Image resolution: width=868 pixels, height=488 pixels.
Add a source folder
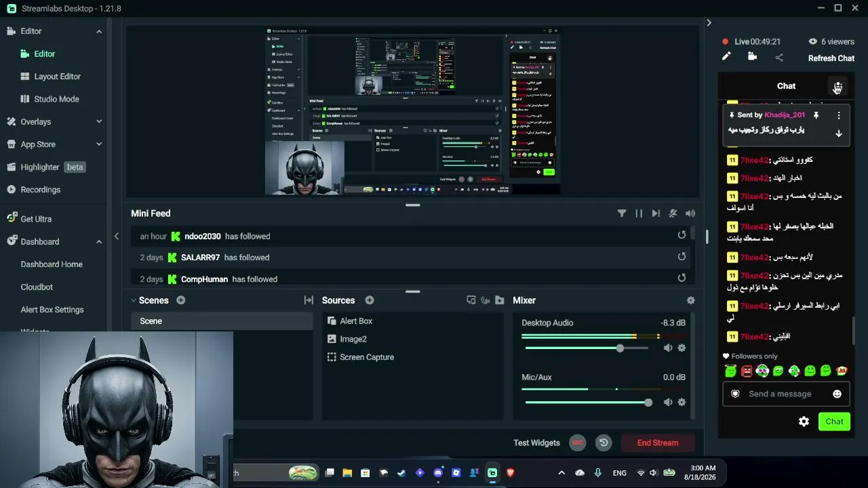pyautogui.click(x=500, y=300)
